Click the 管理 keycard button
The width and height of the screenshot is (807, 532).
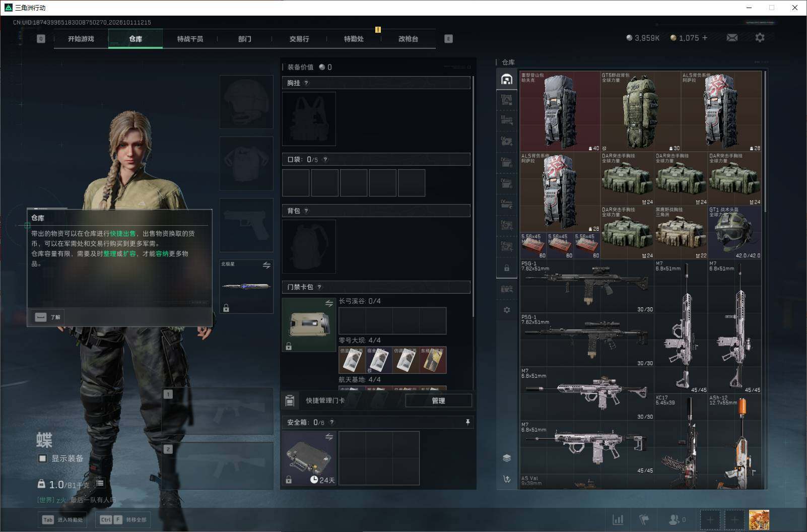click(438, 401)
